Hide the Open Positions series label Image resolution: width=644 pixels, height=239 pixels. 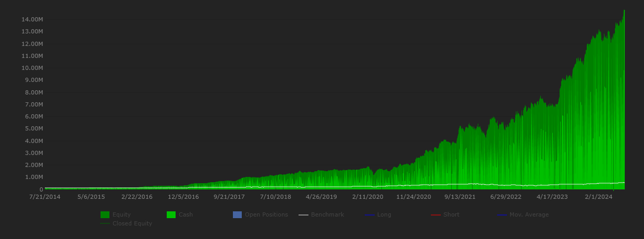(266, 214)
